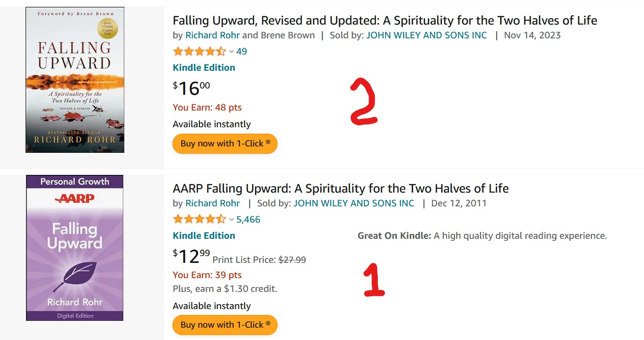Select Kindle Edition on the revised listing
Viewport: 644px width, 340px height.
(x=204, y=67)
